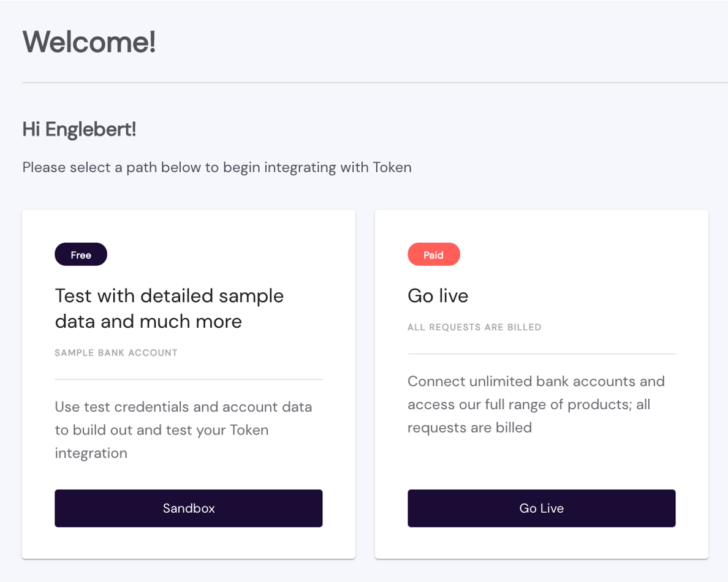The image size is (728, 582).
Task: Select the 'Test with detailed sample data' title
Action: coord(169,308)
